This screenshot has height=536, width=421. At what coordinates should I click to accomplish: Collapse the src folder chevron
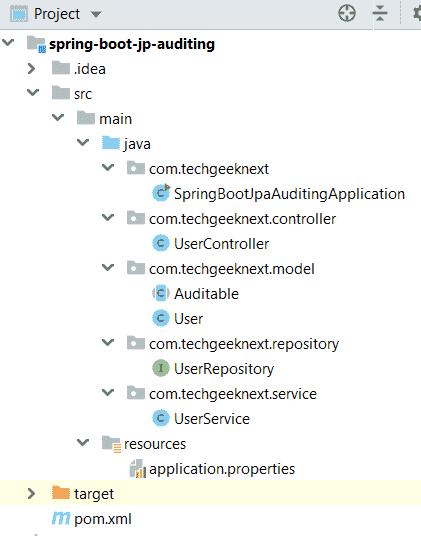pyautogui.click(x=33, y=92)
